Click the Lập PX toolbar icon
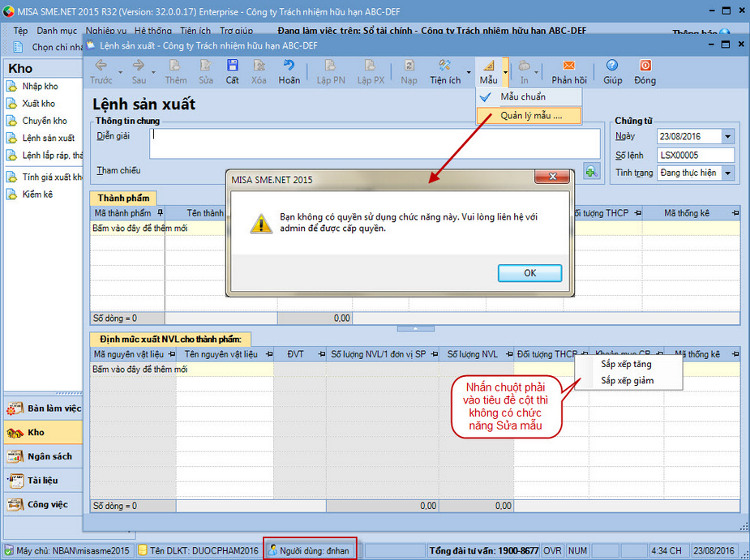Image resolution: width=750 pixels, height=560 pixels. point(371,72)
